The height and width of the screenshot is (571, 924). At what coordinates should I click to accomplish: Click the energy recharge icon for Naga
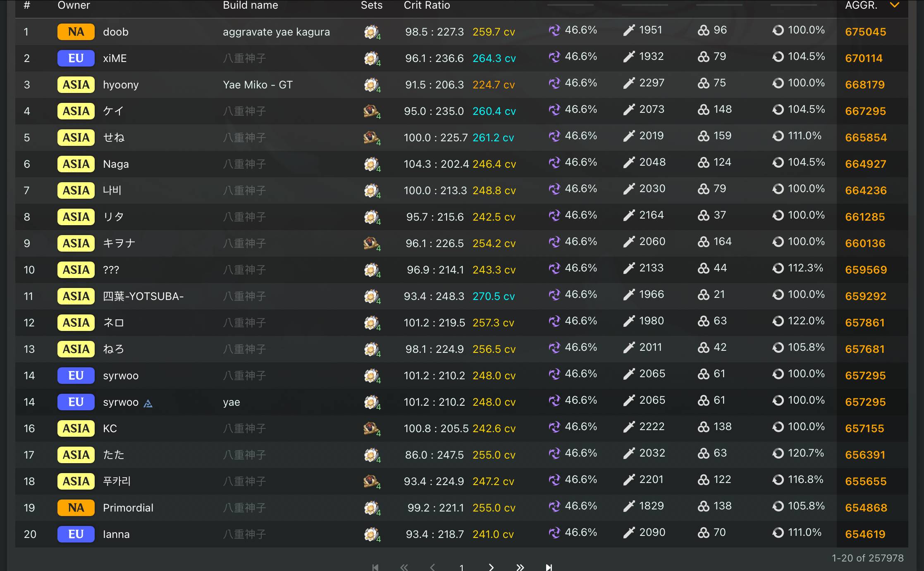coord(778,162)
